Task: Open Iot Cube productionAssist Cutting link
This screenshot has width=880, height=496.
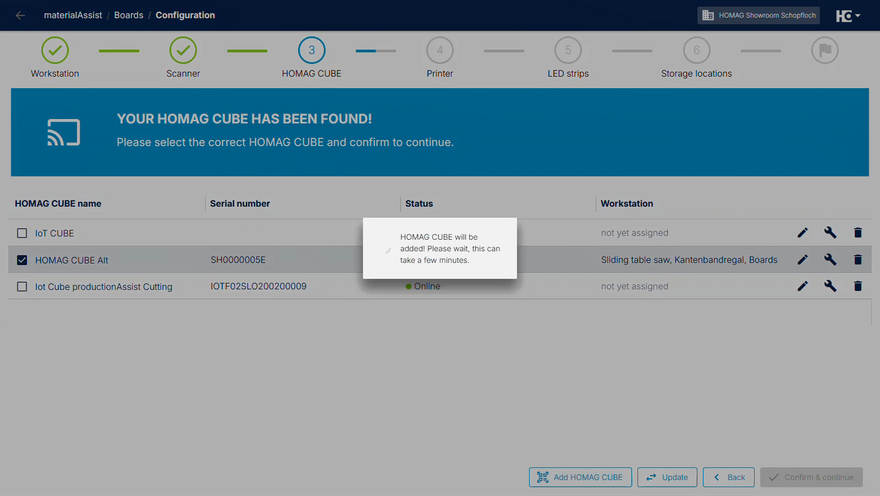Action: pos(104,287)
